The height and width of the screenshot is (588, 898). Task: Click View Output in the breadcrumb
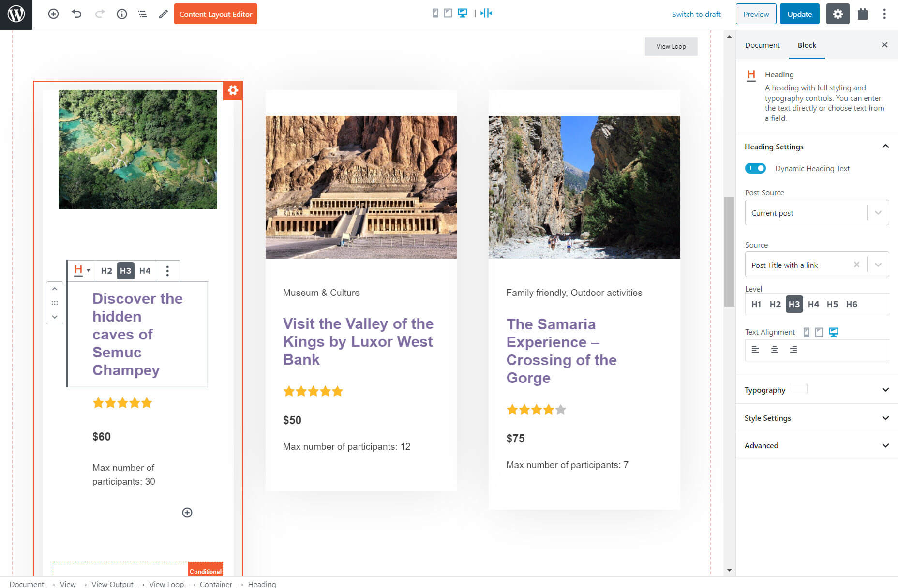pos(112,584)
